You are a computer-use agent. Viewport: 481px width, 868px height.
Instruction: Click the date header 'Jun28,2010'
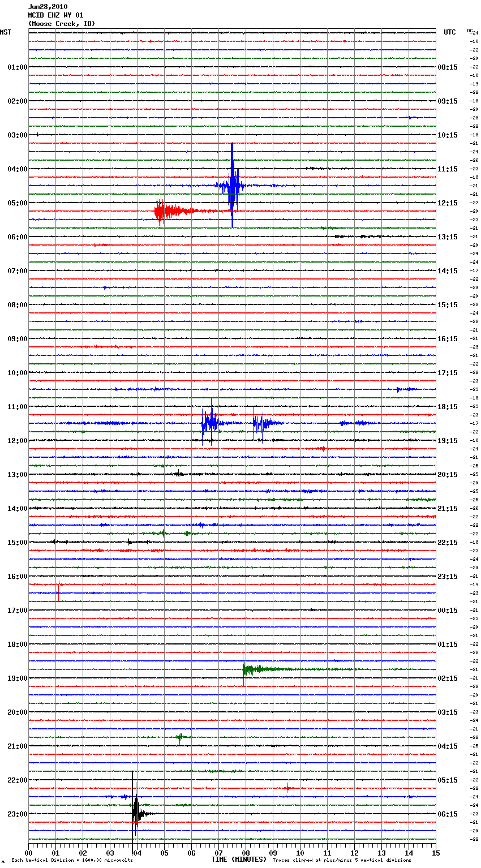pyautogui.click(x=48, y=7)
